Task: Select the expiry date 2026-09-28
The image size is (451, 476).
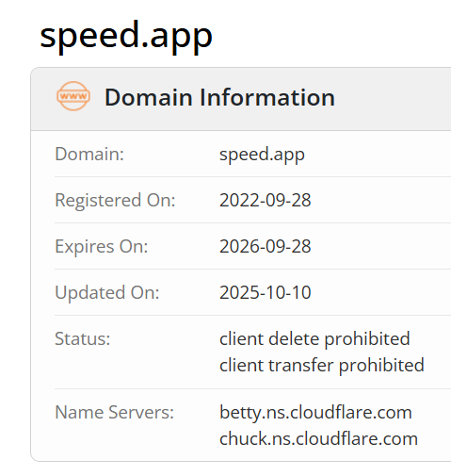Action: pos(266,246)
